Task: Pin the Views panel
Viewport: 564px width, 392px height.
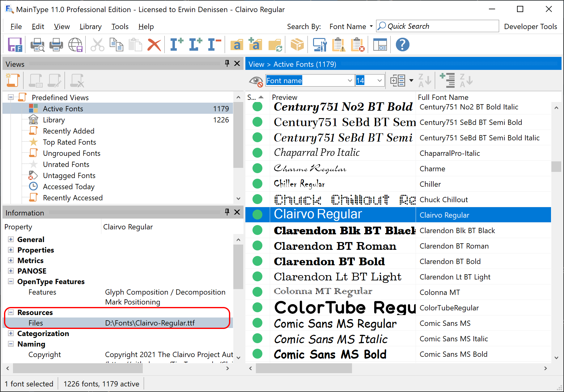Action: [x=227, y=63]
